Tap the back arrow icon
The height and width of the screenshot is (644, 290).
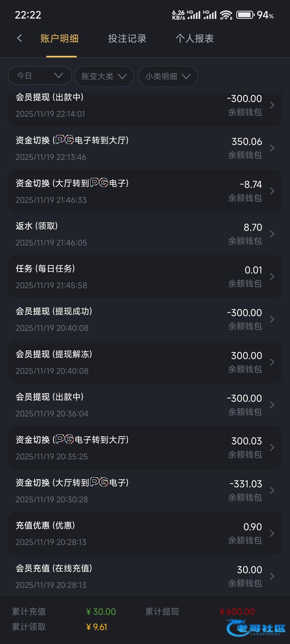pyautogui.click(x=19, y=38)
